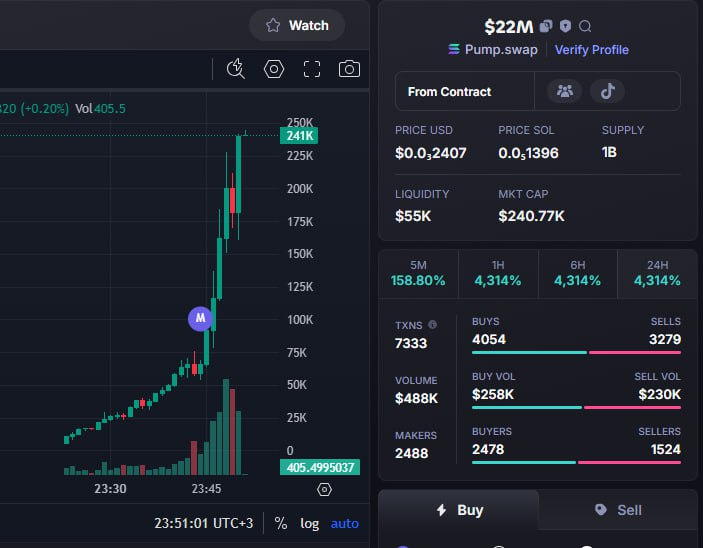Viewport: 703px width, 548px height.
Task: Click the SUPPLY value 1B
Action: [x=609, y=152]
